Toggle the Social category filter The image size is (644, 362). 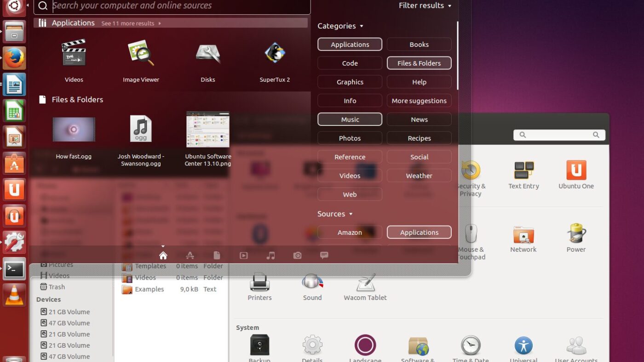coord(419,157)
